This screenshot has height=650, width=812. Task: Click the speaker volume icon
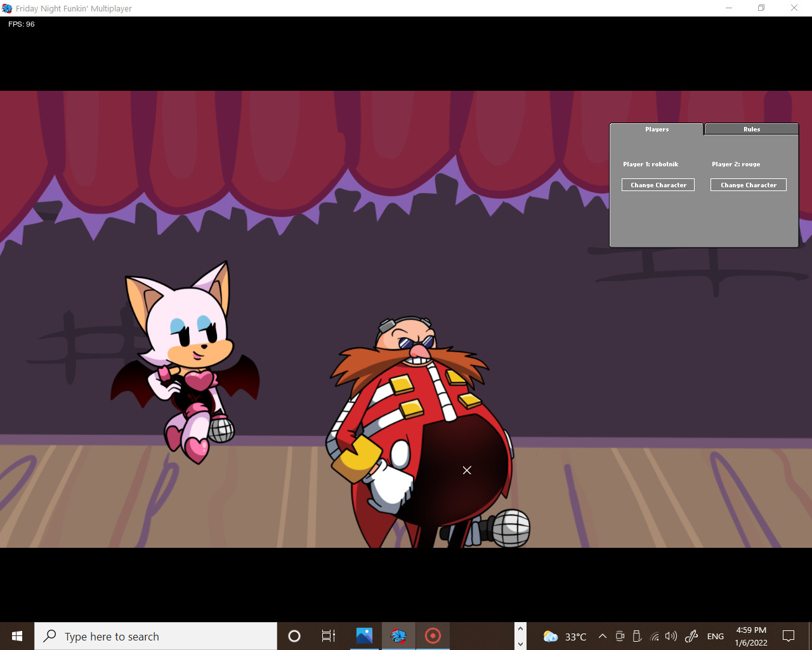(671, 636)
